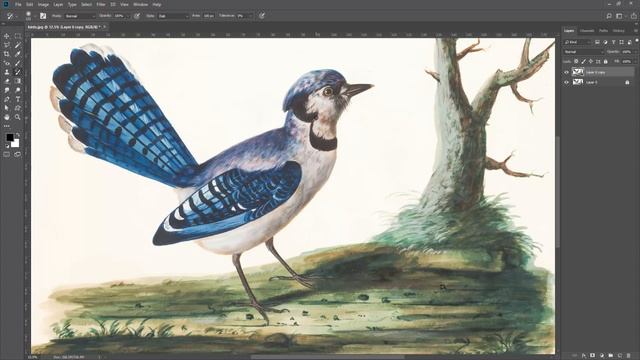Click the background color swatch
The height and width of the screenshot is (360, 640).
click(x=16, y=143)
